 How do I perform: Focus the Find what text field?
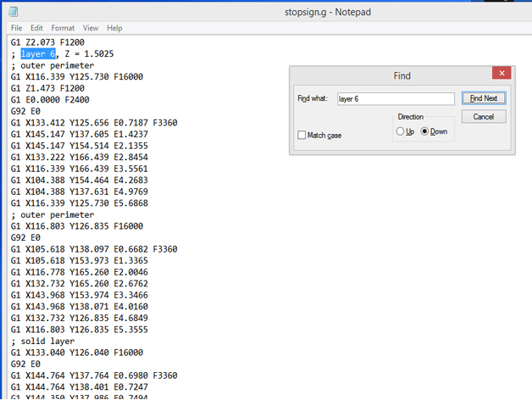(x=395, y=99)
